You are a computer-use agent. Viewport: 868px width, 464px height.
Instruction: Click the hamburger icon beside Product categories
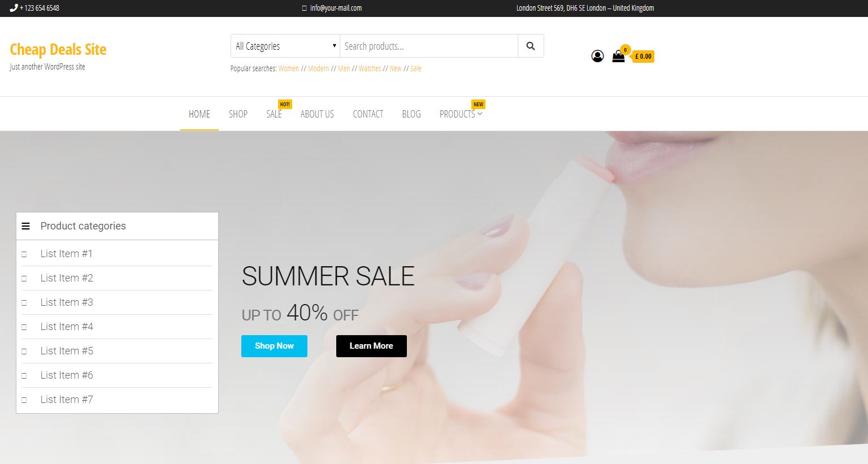[25, 226]
